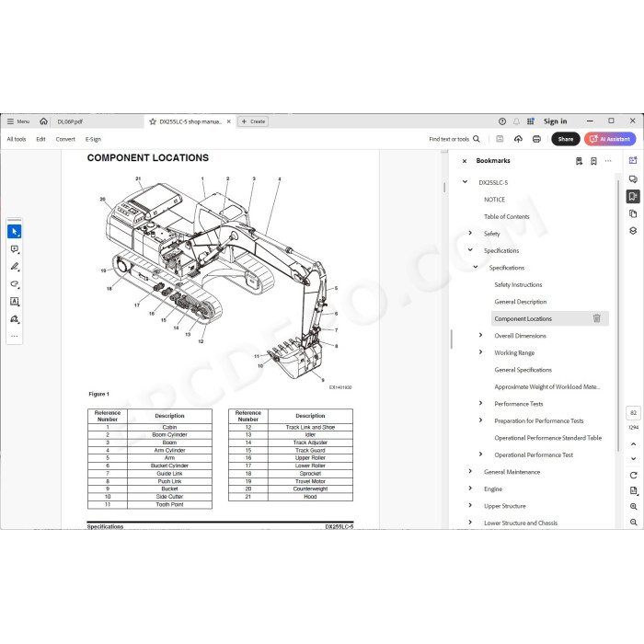Select the highlighter pen tool

[15, 267]
